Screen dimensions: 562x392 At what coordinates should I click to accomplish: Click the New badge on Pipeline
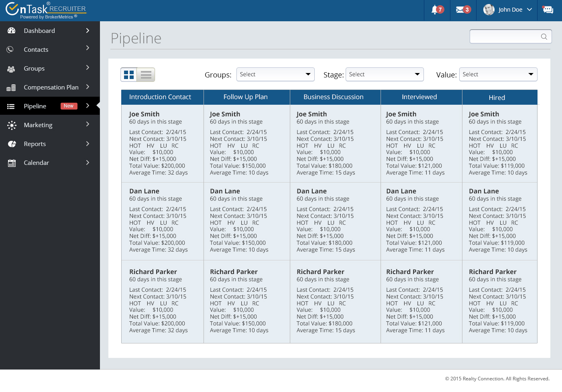point(69,106)
